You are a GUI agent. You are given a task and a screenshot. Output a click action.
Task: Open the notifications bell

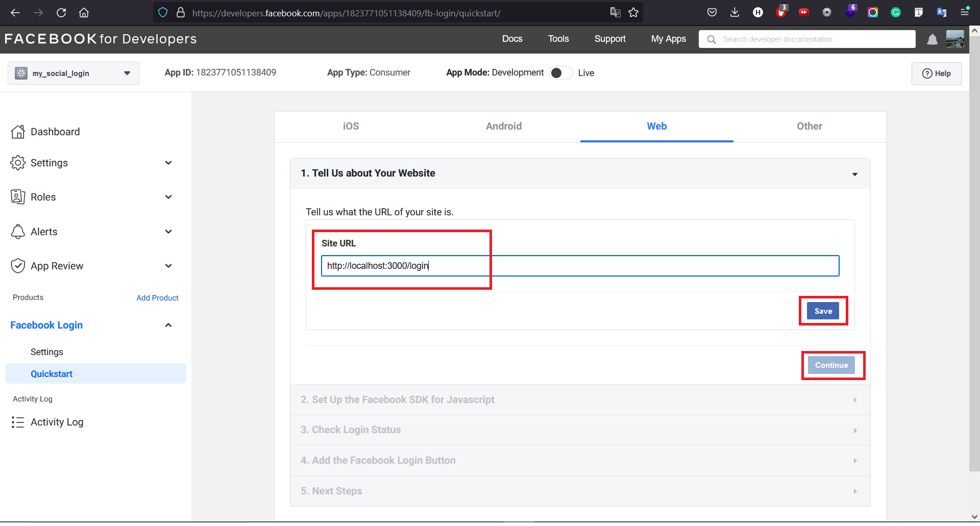click(x=932, y=39)
